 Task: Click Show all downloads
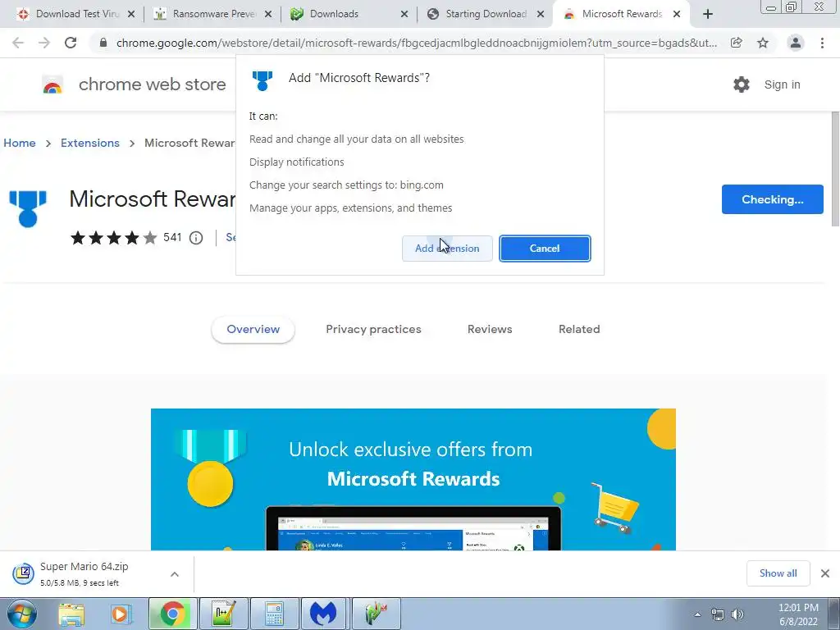[778, 573]
